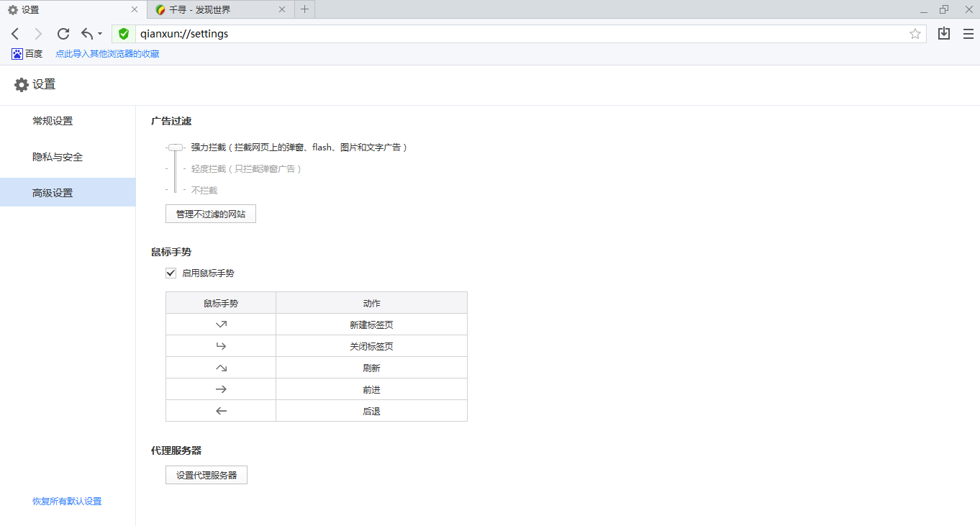Open the undo closed tab dropdown arrow
The image size is (980, 526).
100,34
